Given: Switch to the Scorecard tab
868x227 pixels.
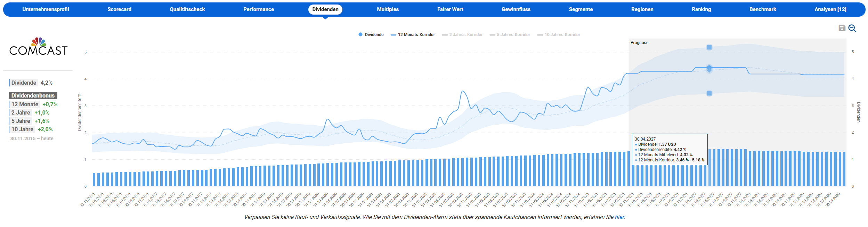Looking at the screenshot, I should 119,9.
